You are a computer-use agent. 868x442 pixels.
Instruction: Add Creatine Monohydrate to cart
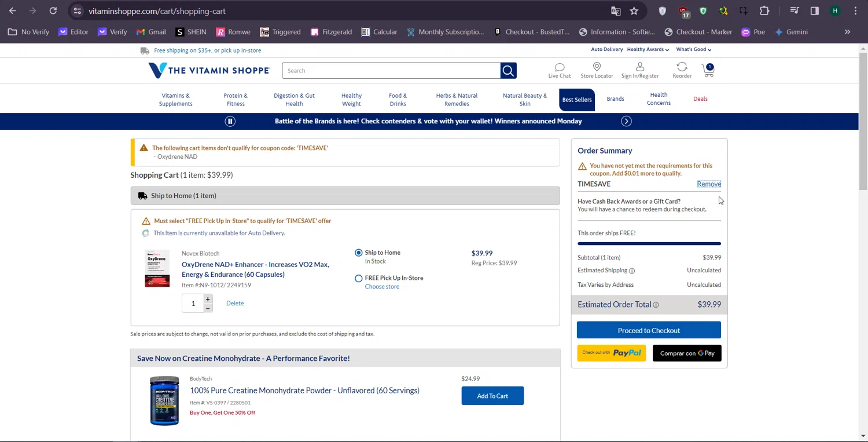point(492,396)
